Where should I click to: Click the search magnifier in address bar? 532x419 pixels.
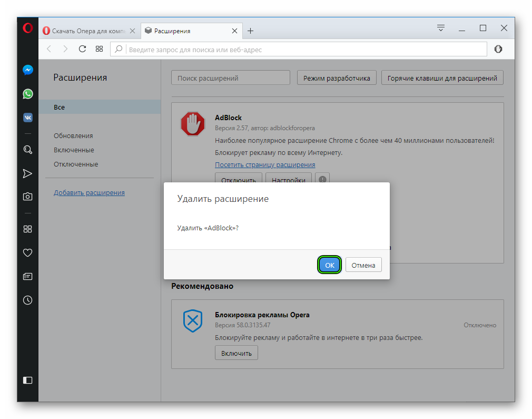click(x=119, y=49)
